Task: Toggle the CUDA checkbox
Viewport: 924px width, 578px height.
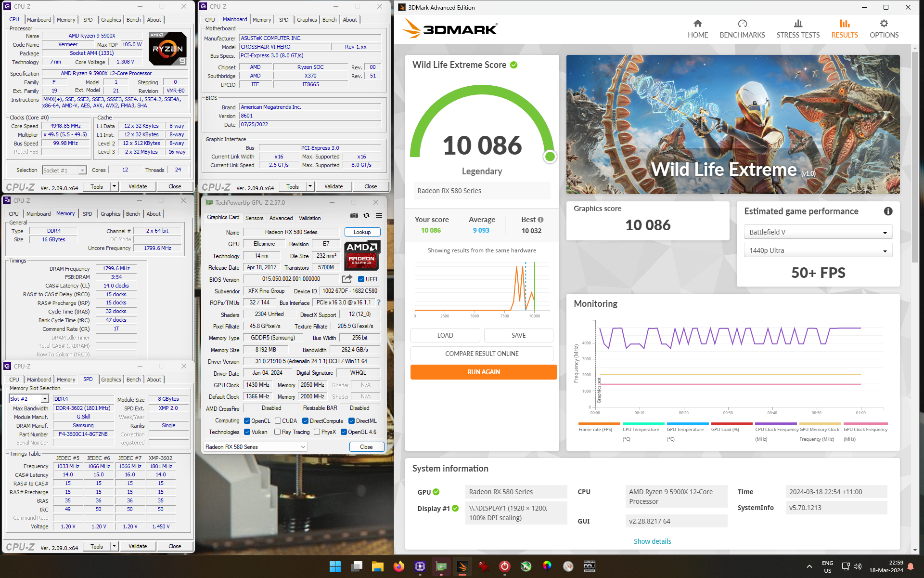Action: coord(278,420)
